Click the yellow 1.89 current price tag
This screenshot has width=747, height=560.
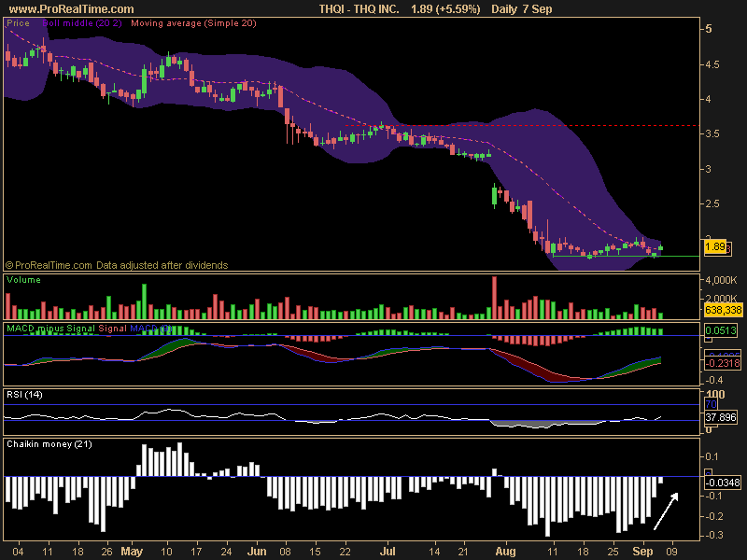pos(715,246)
